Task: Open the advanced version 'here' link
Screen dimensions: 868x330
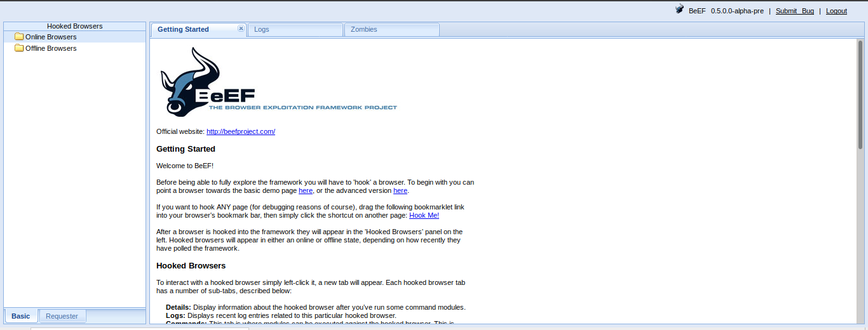Action: pos(400,190)
